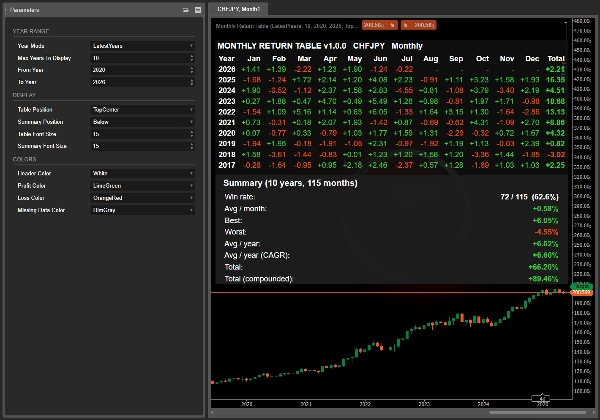The image size is (600, 420).
Task: Click the time-axis marker above 2025
Action: click(542, 398)
